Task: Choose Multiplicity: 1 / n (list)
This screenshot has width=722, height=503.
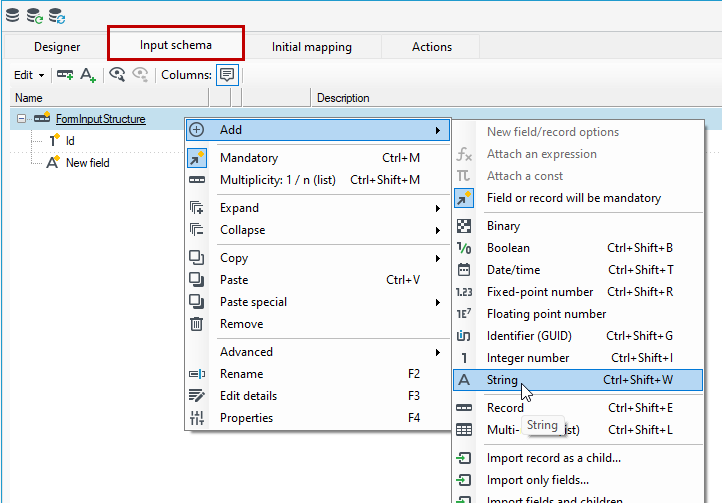Action: [318, 180]
